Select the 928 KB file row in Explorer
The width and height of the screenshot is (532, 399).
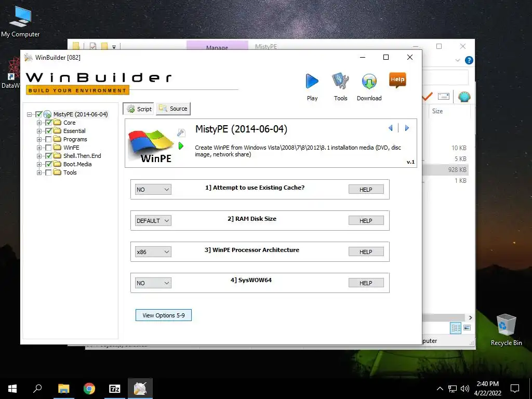pyautogui.click(x=445, y=170)
